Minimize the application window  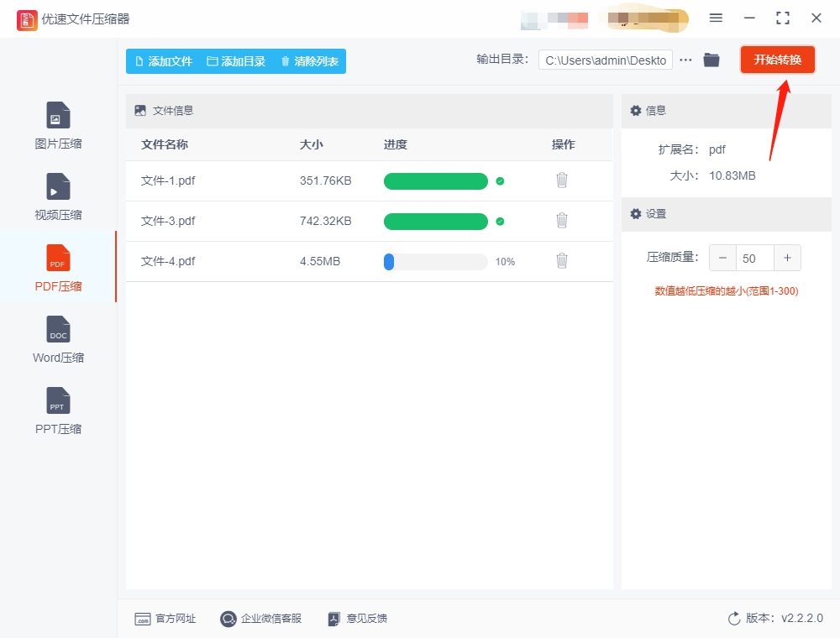749,18
